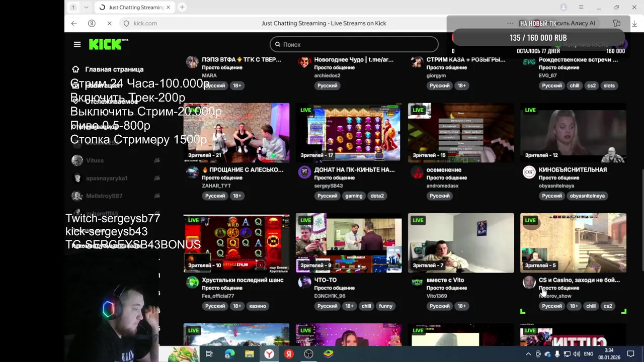644x362 pixels.
Task: Open the Kick hamburger sidebar menu
Action: 77,44
